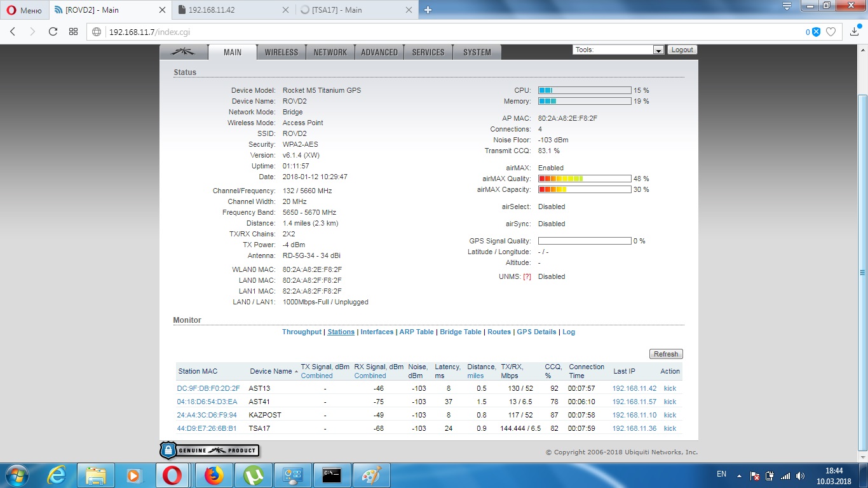Open the Speed Dial grid icon
The height and width of the screenshot is (488, 868).
pos(74,32)
